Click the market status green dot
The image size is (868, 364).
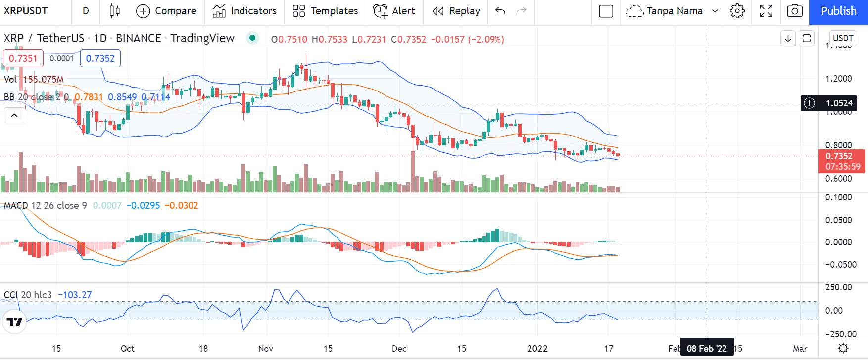[253, 38]
